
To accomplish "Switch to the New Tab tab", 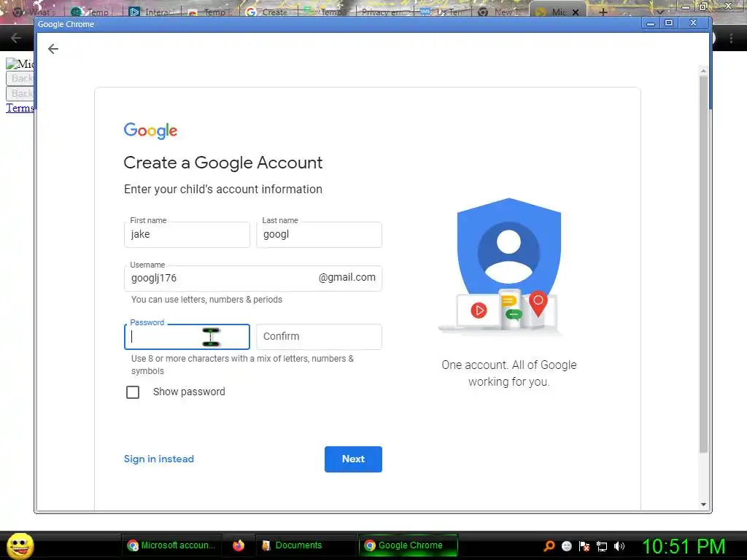I will 501,12.
